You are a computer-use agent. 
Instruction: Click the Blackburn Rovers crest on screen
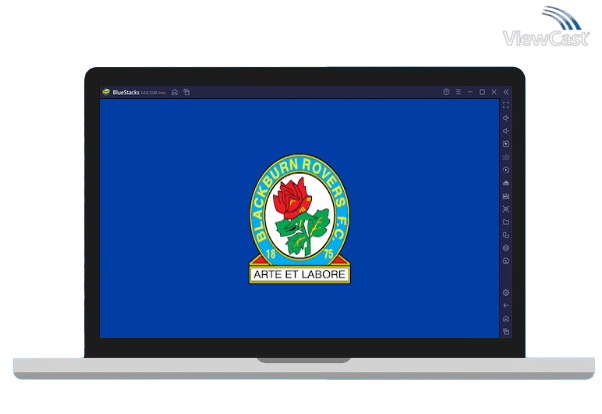(x=299, y=219)
